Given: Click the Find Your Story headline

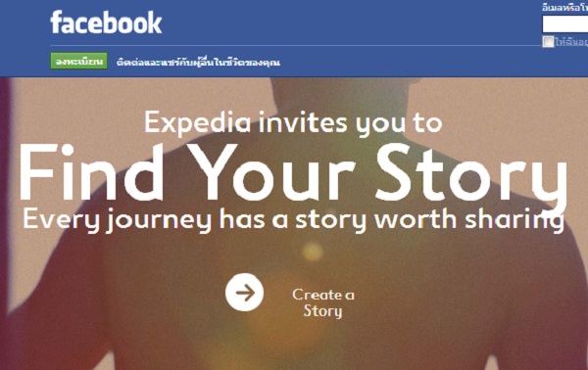Looking at the screenshot, I should pyautogui.click(x=293, y=173).
